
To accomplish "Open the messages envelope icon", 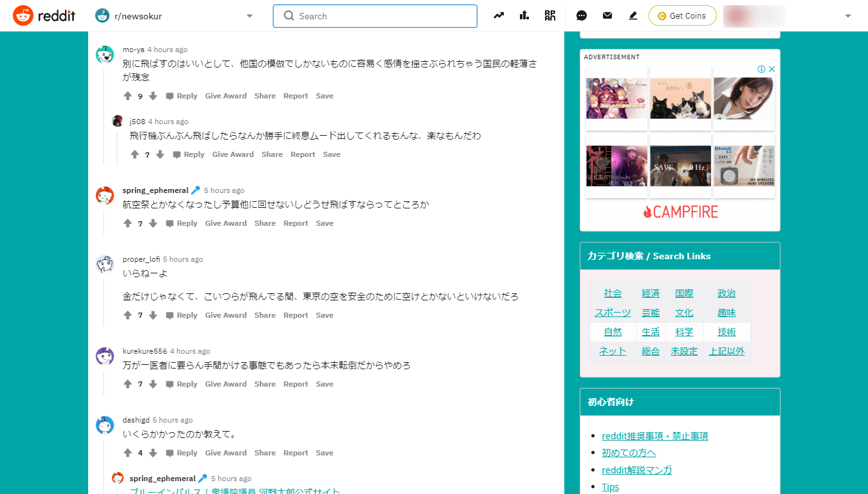I will click(607, 15).
